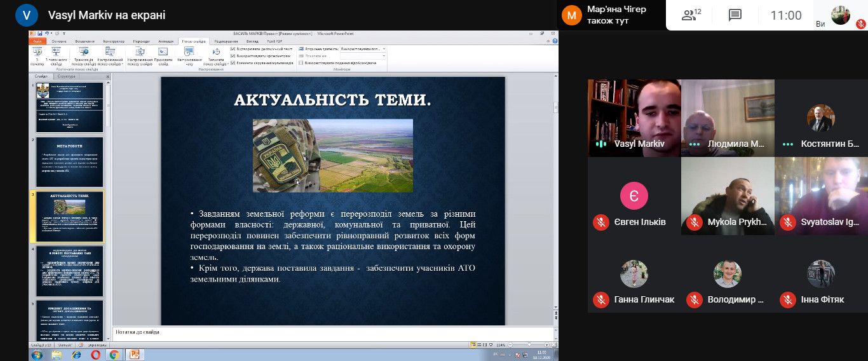Click Normal view icon in status bar

tap(473, 344)
